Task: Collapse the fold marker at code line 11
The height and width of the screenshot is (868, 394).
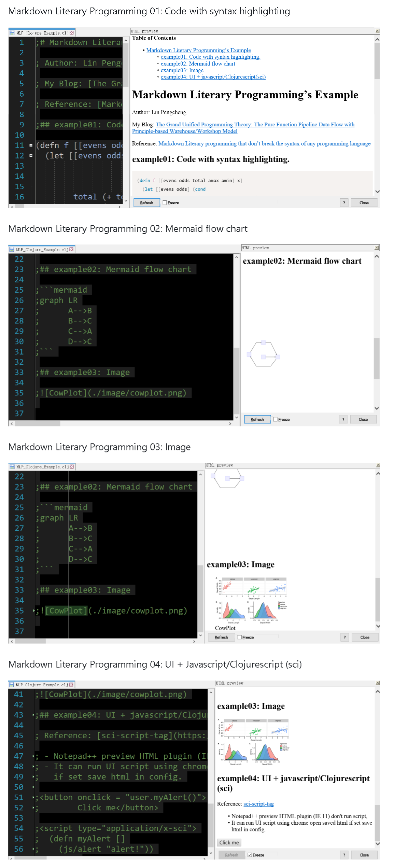Action: pos(31,145)
